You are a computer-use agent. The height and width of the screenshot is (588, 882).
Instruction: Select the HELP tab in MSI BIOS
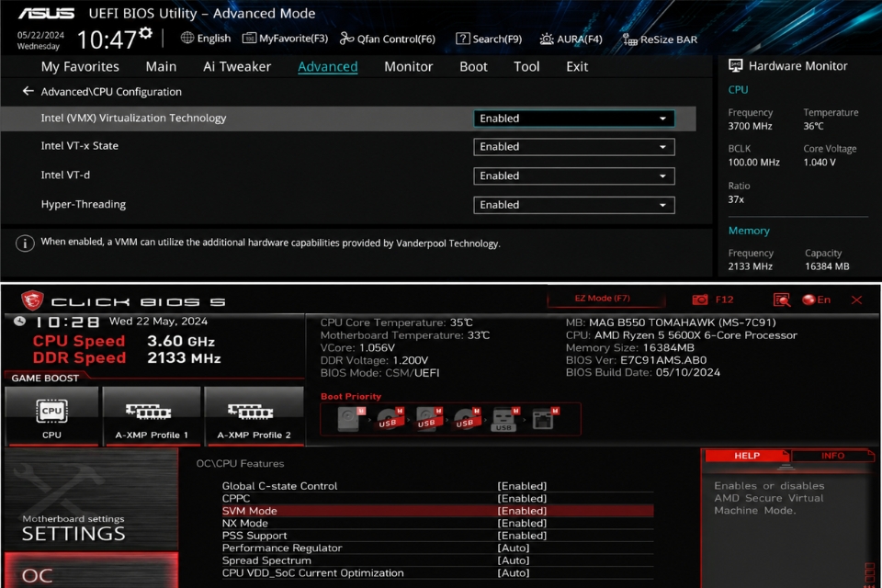[746, 456]
